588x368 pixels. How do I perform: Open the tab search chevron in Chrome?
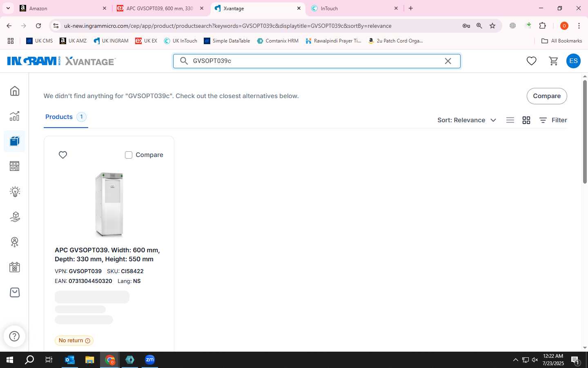(x=8, y=8)
